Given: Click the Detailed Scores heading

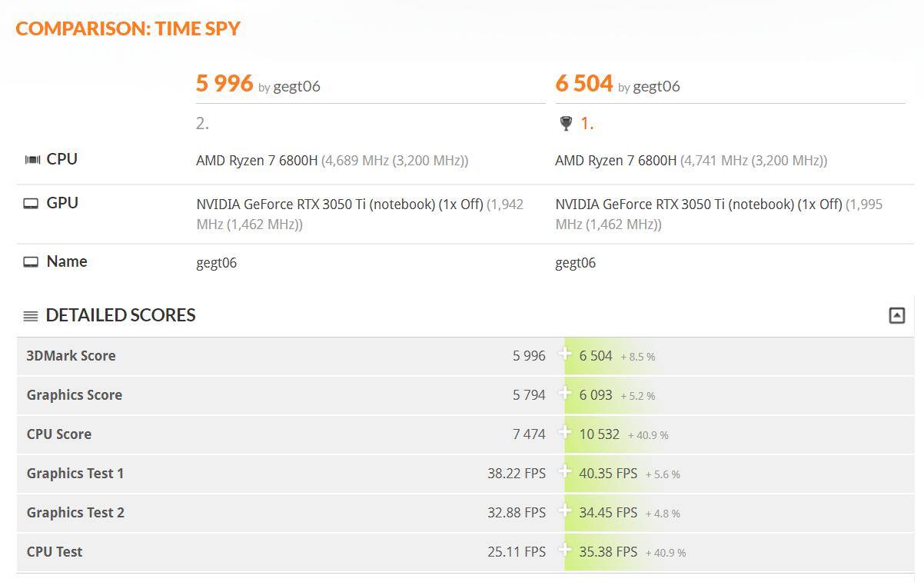Looking at the screenshot, I should pos(121,315).
